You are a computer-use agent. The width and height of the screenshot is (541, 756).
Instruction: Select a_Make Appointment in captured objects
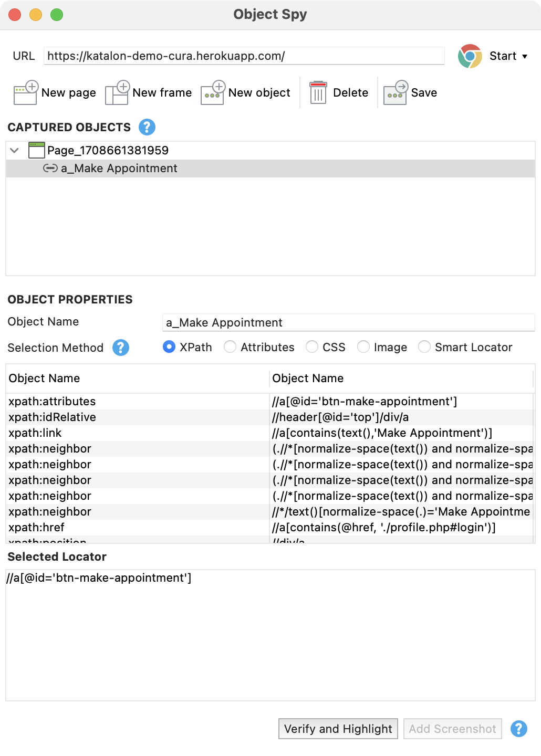tap(119, 169)
